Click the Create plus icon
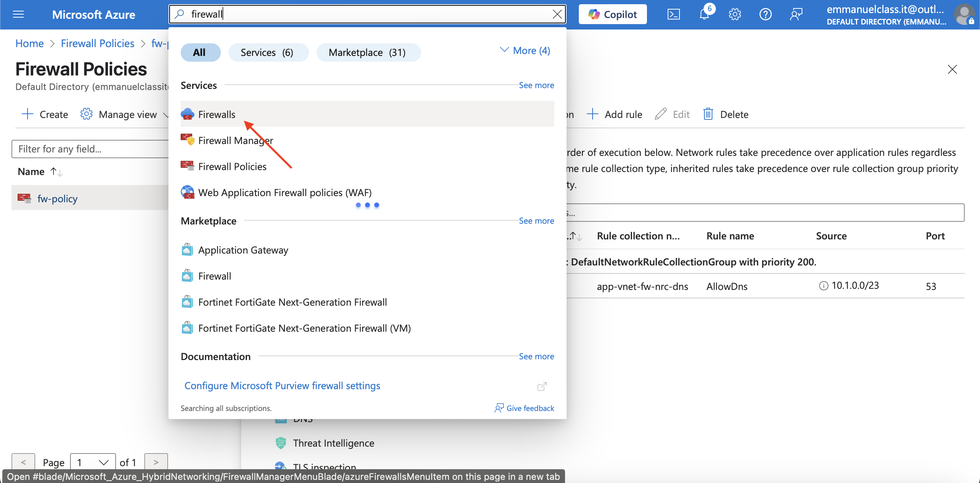This screenshot has width=980, height=483. 28,114
